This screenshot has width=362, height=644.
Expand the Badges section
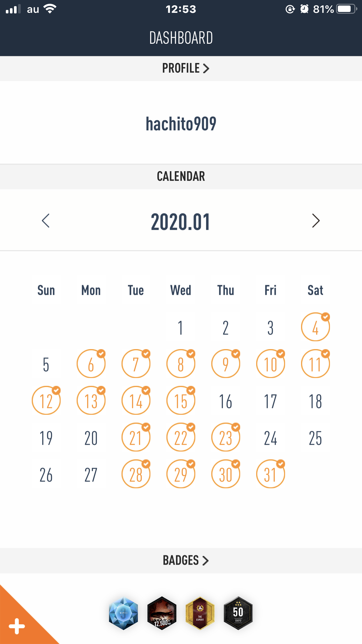(185, 560)
